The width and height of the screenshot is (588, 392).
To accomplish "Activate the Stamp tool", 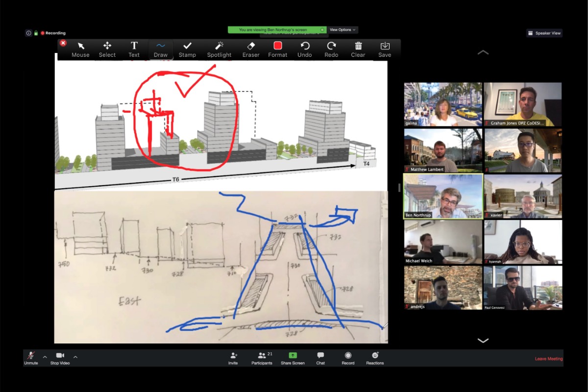I will pyautogui.click(x=187, y=49).
